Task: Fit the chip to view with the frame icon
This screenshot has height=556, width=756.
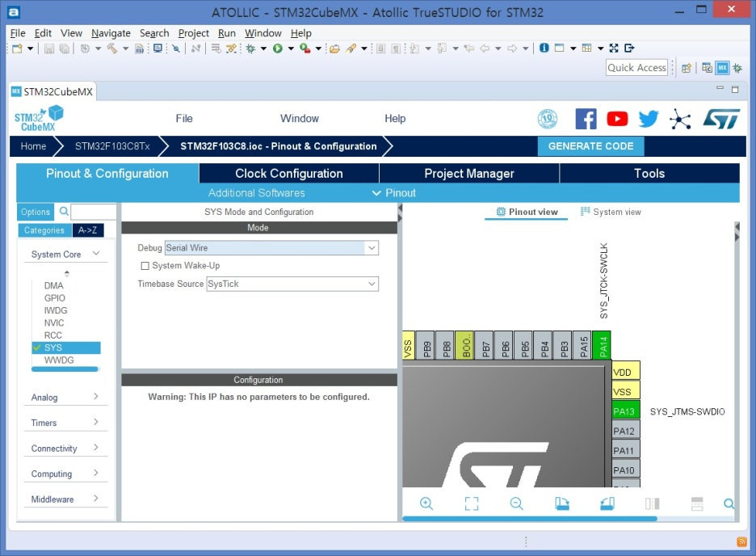Action: coord(472,504)
